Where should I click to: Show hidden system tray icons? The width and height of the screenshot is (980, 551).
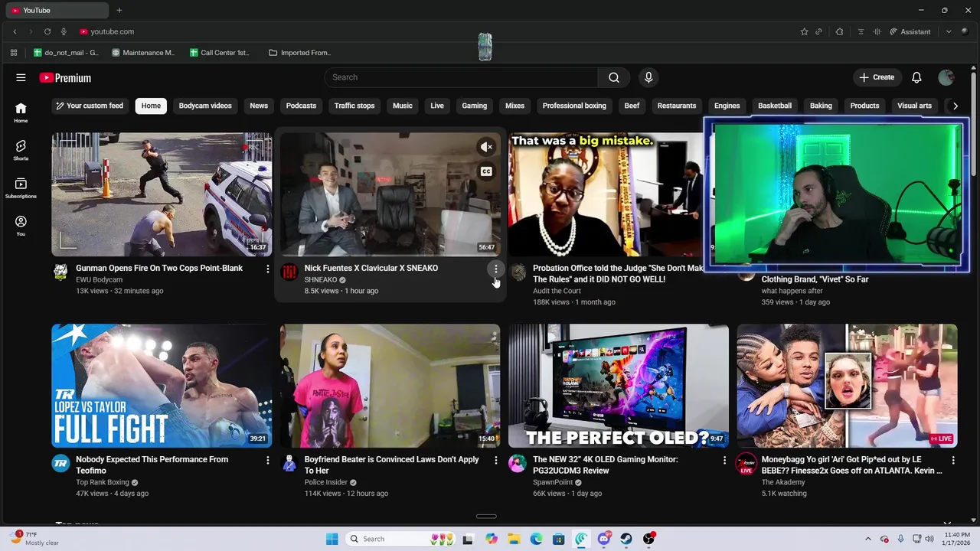tap(867, 539)
